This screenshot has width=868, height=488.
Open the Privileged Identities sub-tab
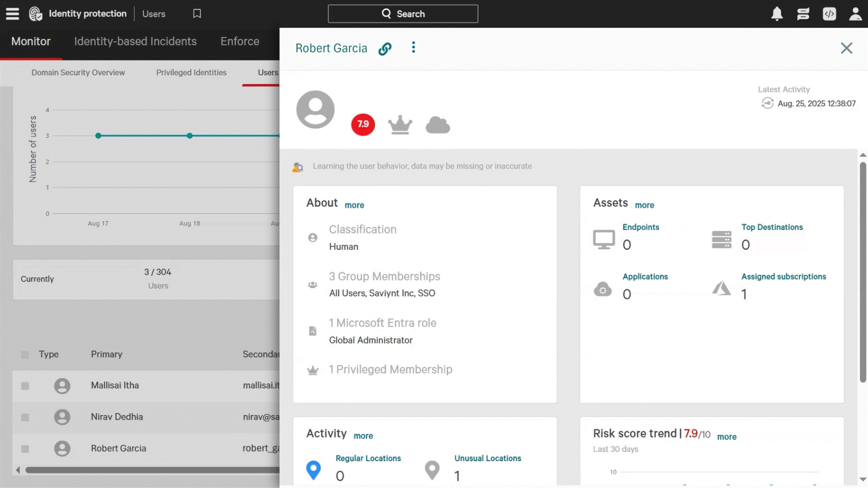191,73
